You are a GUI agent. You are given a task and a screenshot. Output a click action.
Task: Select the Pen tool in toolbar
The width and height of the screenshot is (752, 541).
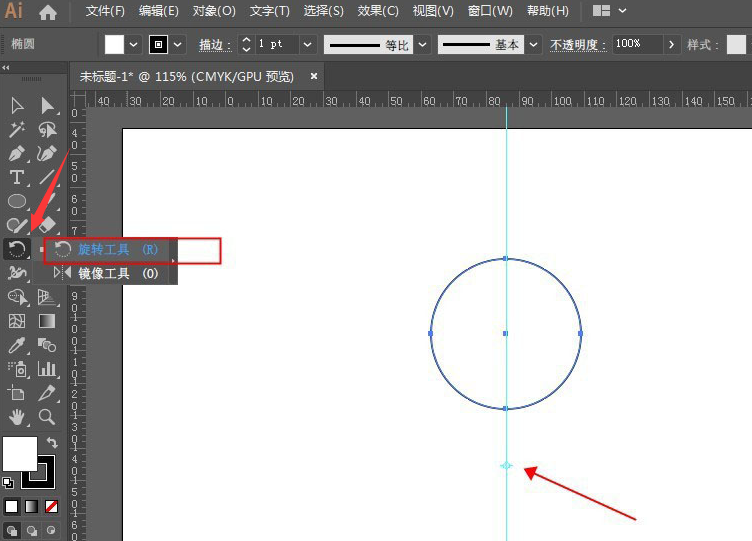(17, 154)
